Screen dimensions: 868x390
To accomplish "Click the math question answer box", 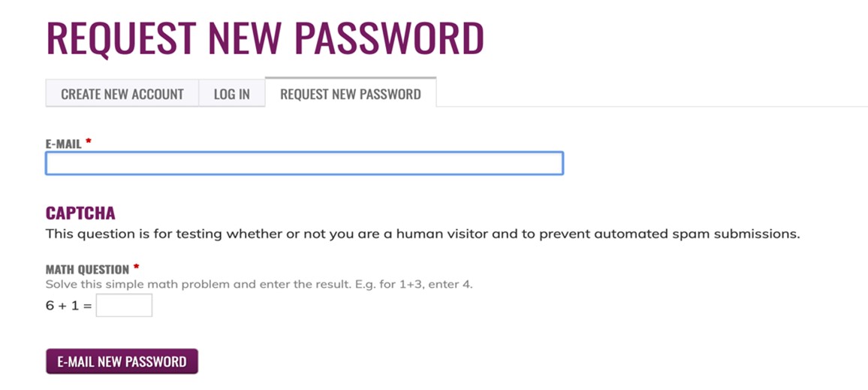I will coord(124,305).
